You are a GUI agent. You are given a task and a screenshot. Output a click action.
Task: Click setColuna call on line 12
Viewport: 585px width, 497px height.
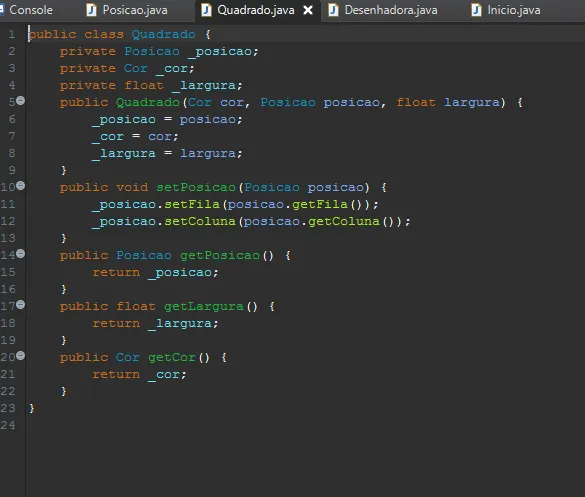coord(200,221)
